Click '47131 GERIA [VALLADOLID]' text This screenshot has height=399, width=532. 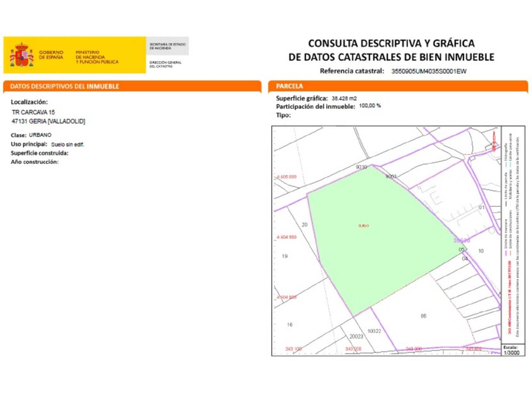[48, 121]
